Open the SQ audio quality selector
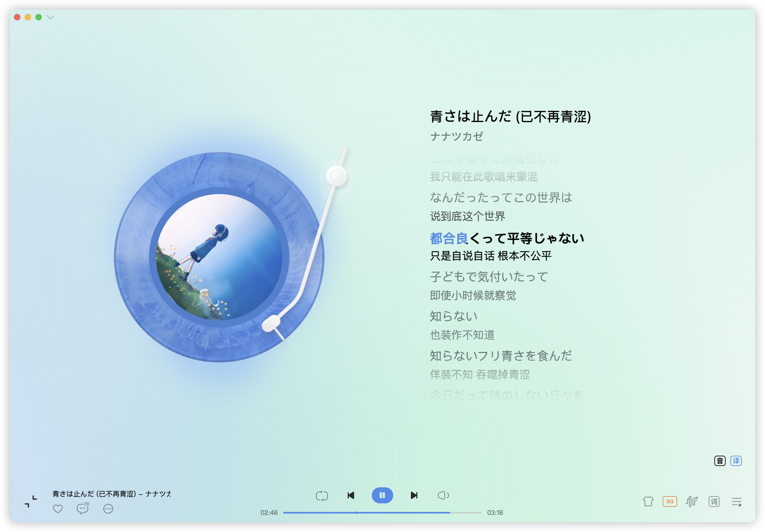Viewport: 765px width, 532px height. pos(669,501)
